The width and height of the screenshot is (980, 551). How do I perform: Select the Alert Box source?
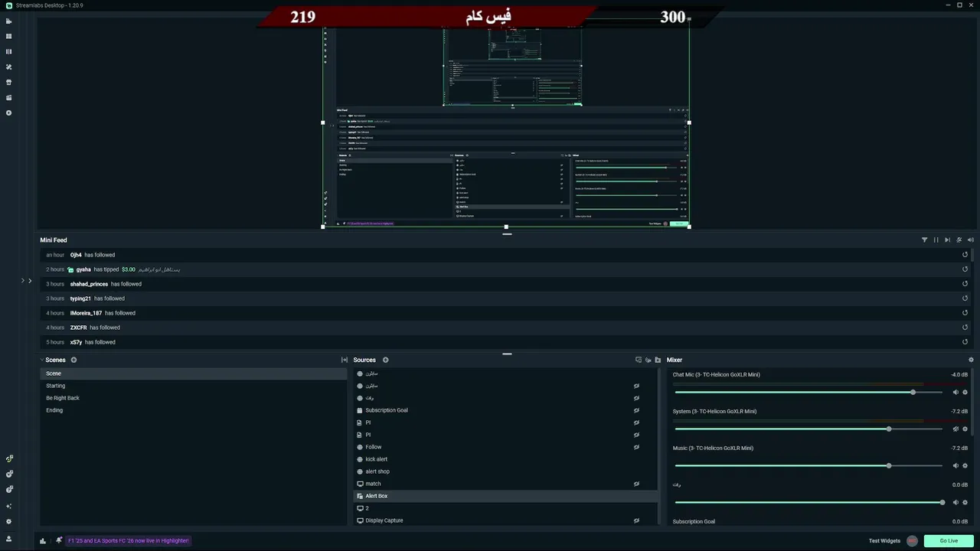point(505,496)
